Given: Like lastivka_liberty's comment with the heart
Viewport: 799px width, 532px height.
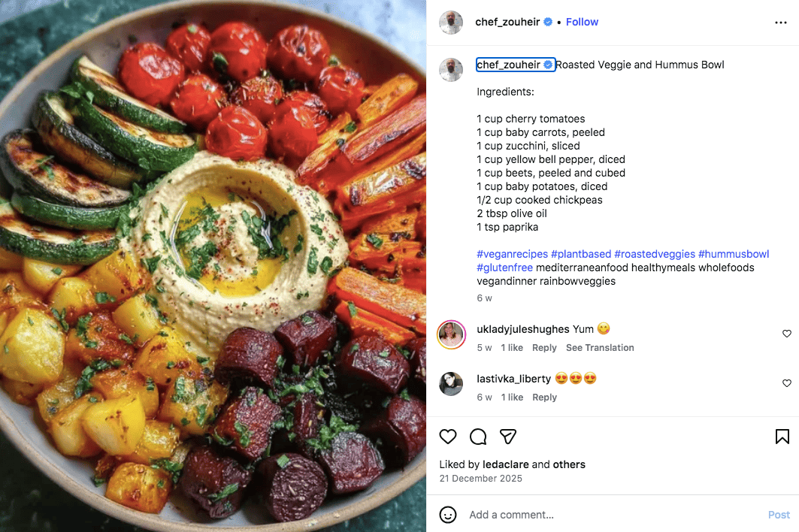Looking at the screenshot, I should (x=786, y=383).
